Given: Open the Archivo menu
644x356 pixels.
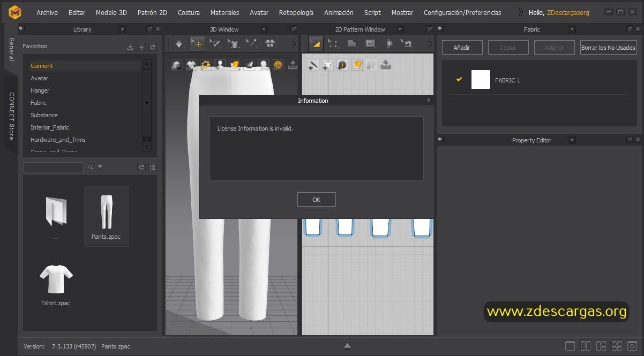Looking at the screenshot, I should coord(47,12).
